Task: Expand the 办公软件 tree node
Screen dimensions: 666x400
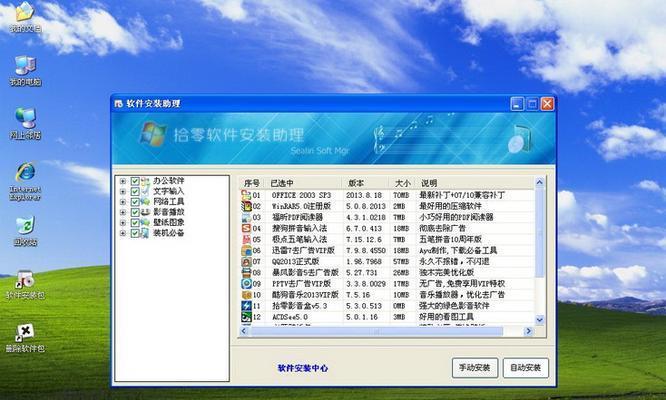Action: tap(123, 181)
